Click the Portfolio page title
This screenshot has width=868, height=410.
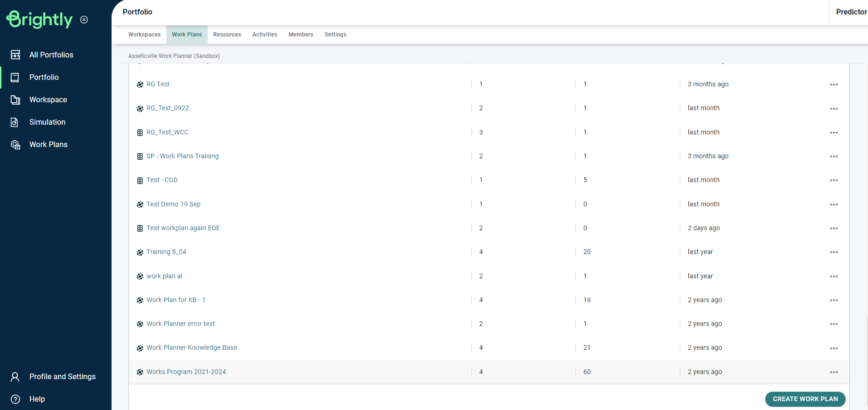137,12
